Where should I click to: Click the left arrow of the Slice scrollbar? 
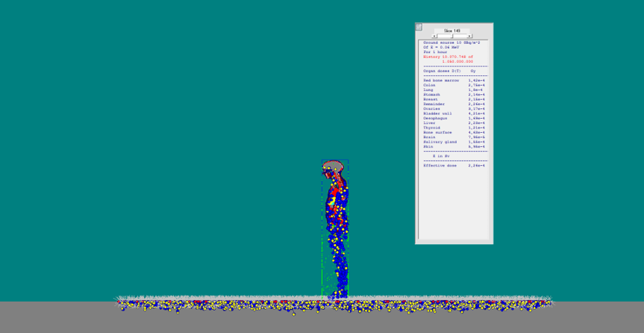[x=434, y=36]
